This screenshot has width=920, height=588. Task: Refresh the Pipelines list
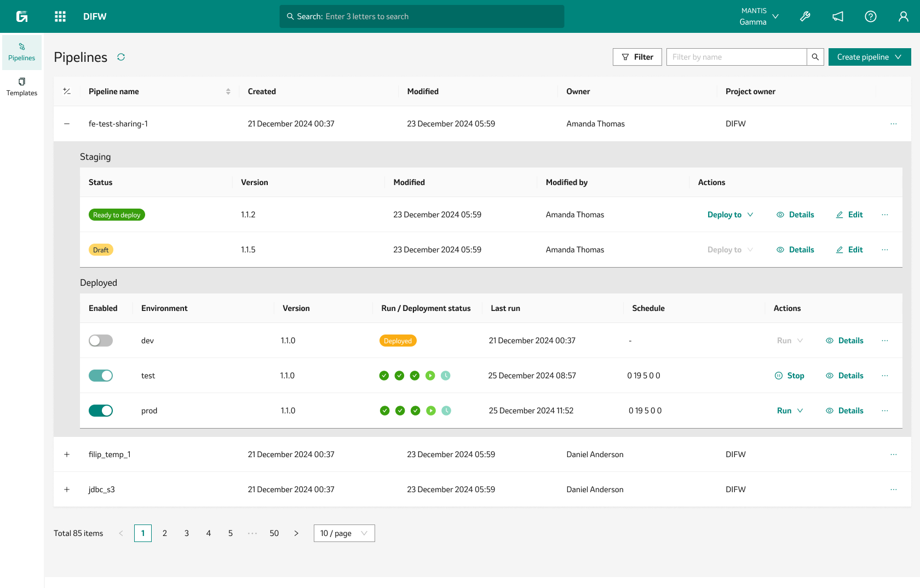[121, 57]
